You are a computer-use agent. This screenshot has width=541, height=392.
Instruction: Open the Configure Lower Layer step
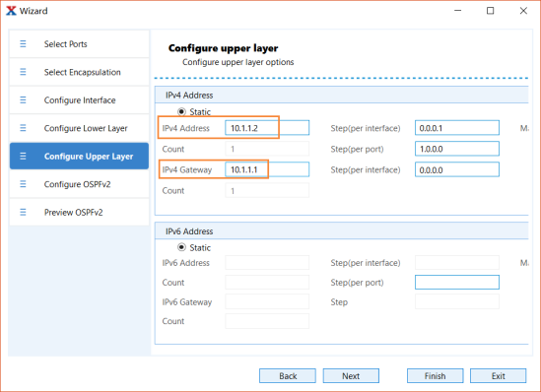(79, 128)
